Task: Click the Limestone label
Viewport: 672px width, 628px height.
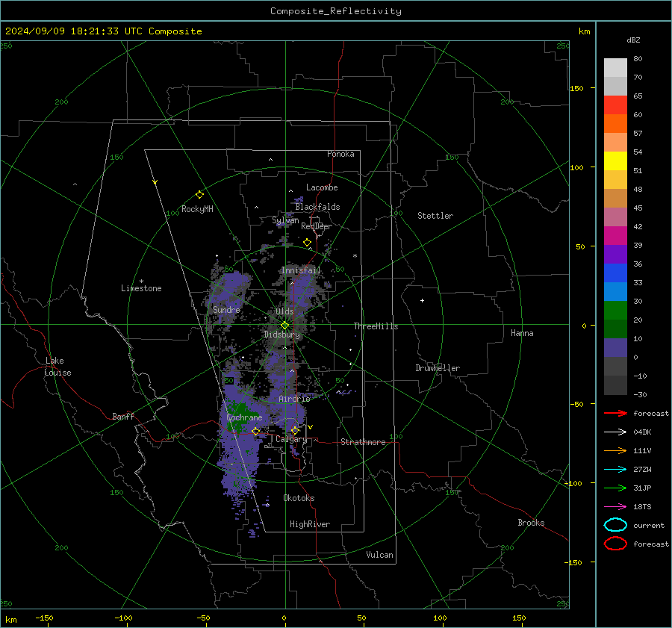Action: coord(141,288)
